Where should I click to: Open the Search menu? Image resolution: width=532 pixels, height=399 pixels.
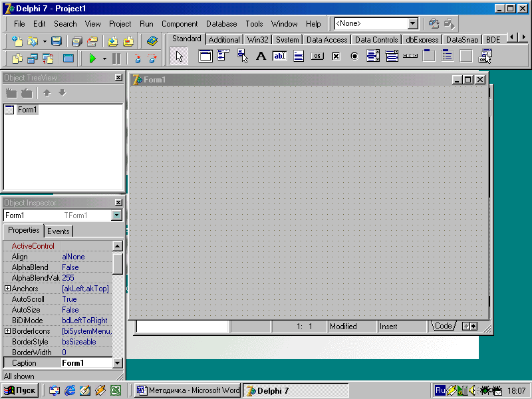(65, 24)
